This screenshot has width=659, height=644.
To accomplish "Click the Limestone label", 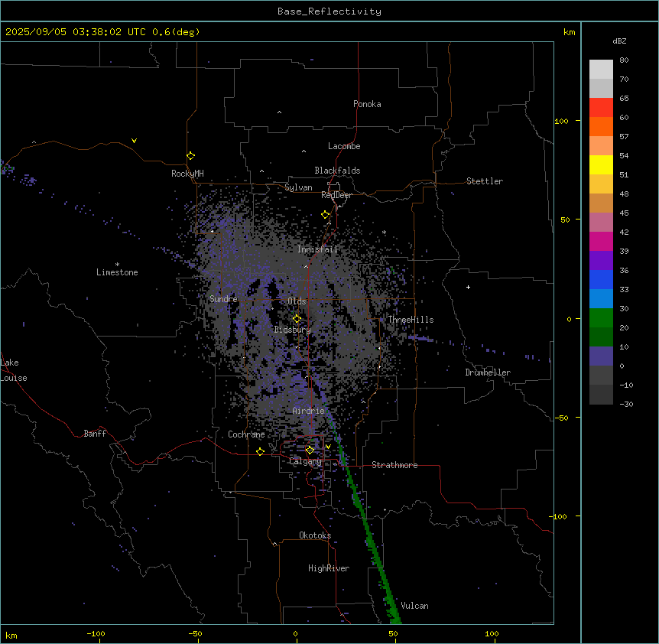I will tap(117, 272).
